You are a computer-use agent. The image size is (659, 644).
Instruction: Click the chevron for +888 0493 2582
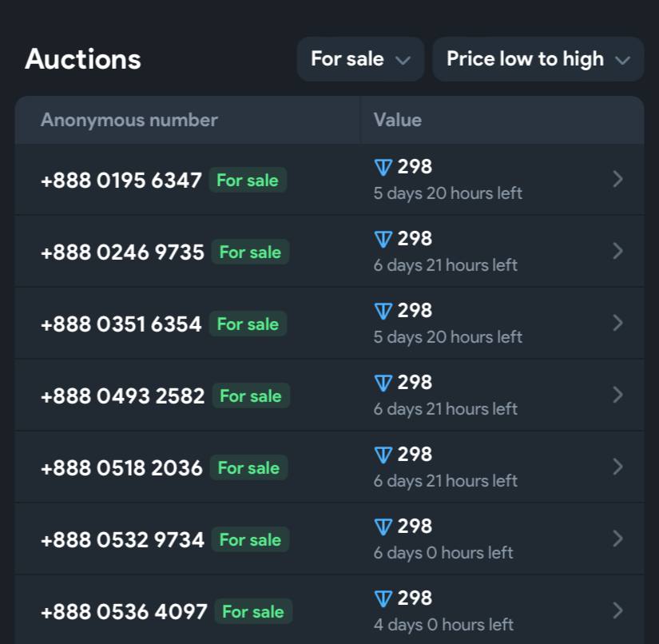tap(617, 396)
